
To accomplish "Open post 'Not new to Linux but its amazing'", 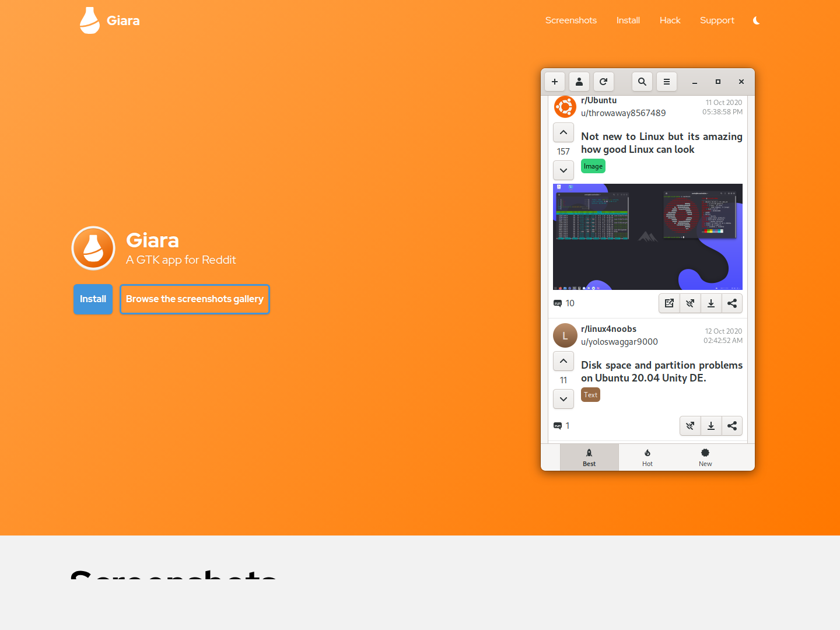I will [x=661, y=143].
